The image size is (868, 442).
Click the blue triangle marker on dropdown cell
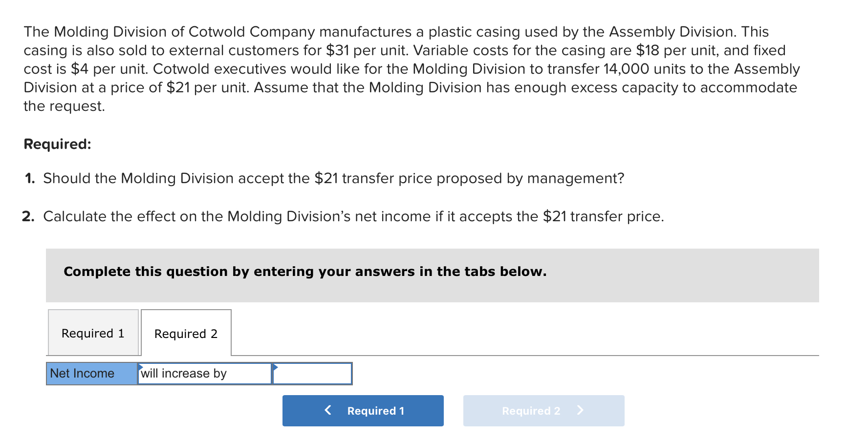click(x=141, y=366)
